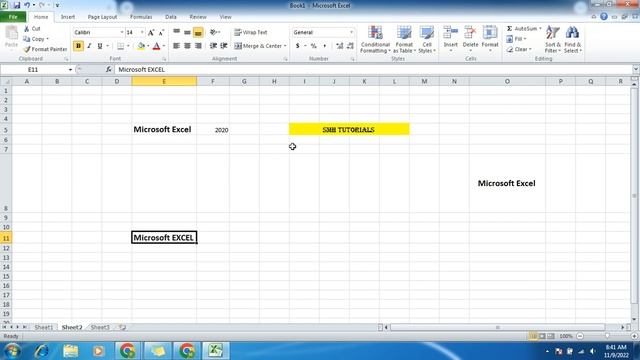The image size is (640, 360).
Task: Toggle Italic formatting button
Action: click(89, 46)
